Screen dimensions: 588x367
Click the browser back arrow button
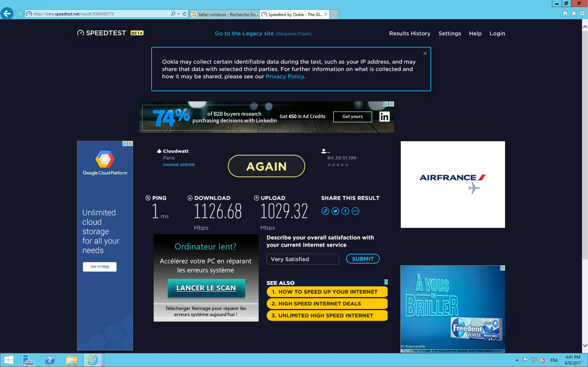coord(7,14)
